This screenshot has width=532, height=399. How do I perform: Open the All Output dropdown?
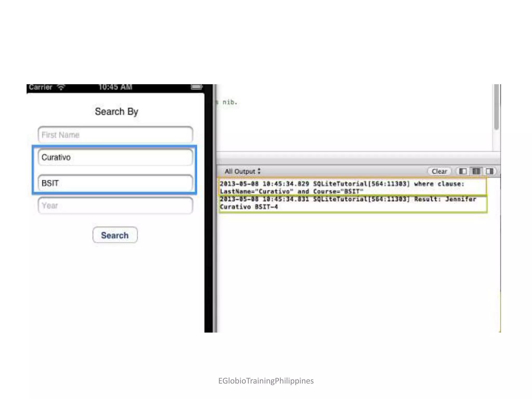pyautogui.click(x=240, y=171)
